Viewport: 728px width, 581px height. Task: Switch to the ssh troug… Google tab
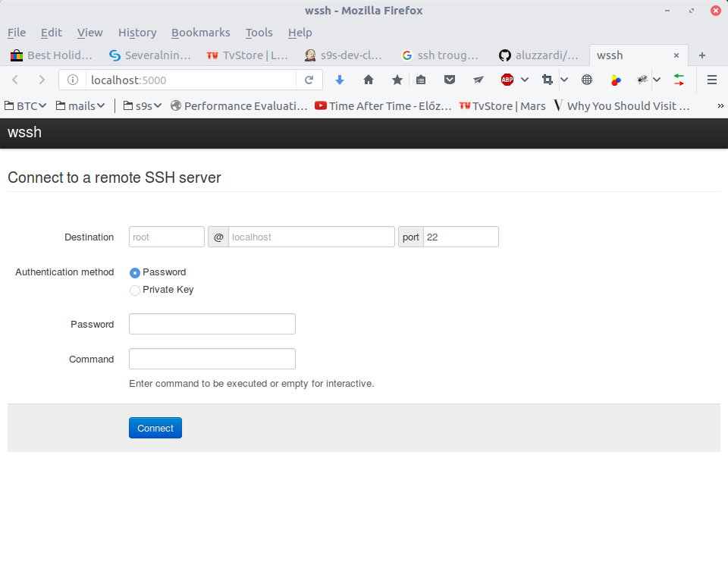440,55
